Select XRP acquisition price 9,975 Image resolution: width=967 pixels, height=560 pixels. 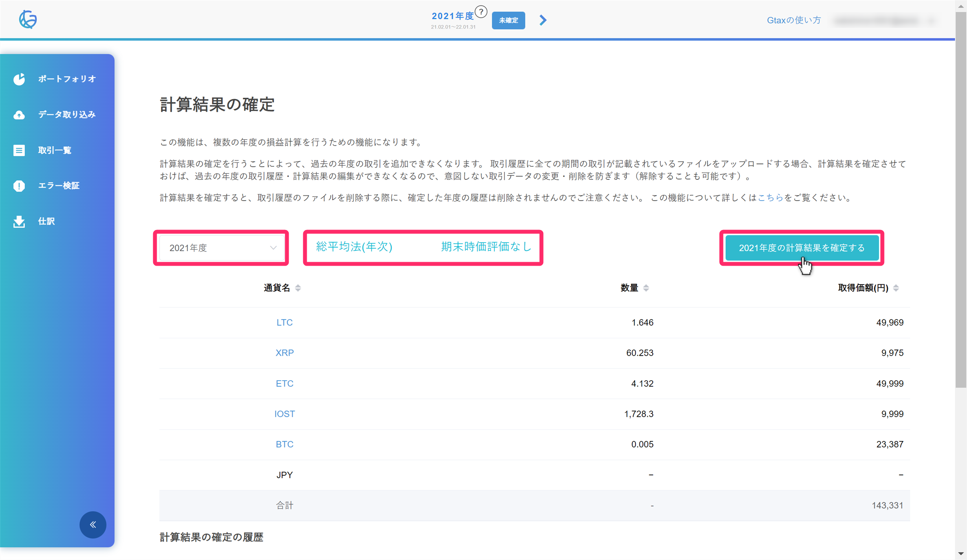[892, 353]
